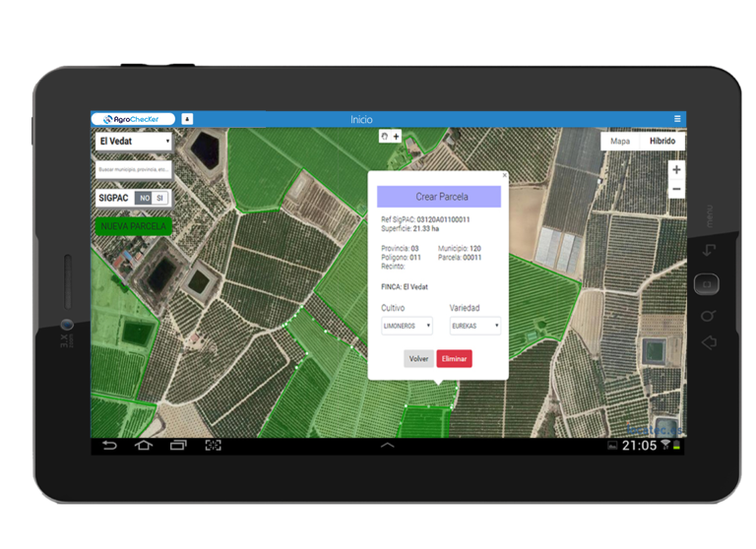Tap the picture notification icon in status bar
Screen dimensions: 756x549
(x=612, y=446)
